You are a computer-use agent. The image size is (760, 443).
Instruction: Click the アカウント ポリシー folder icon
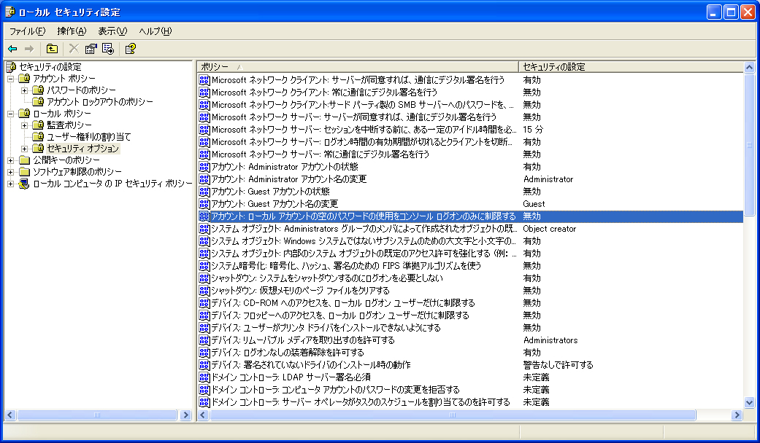24,79
